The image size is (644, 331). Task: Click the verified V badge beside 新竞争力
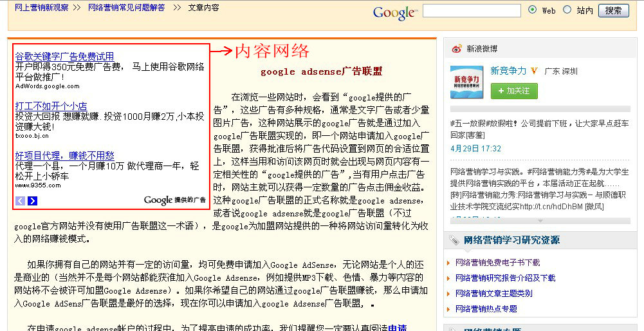pos(534,71)
